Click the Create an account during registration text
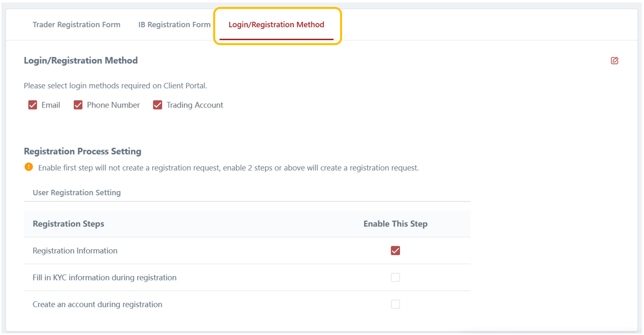The height and width of the screenshot is (335, 644). coord(97,304)
